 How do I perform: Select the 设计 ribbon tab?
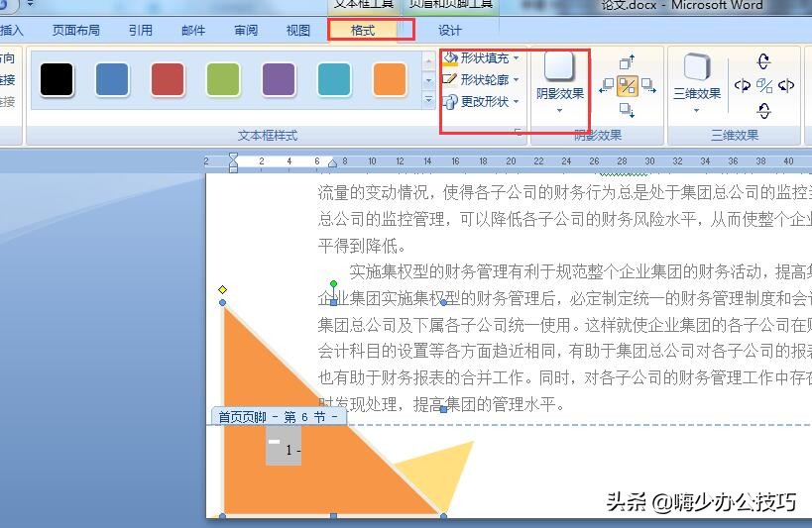pyautogui.click(x=449, y=31)
